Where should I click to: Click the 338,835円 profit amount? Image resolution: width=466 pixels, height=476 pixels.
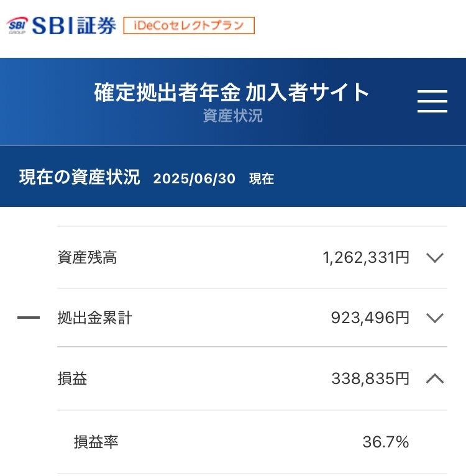[x=370, y=378]
